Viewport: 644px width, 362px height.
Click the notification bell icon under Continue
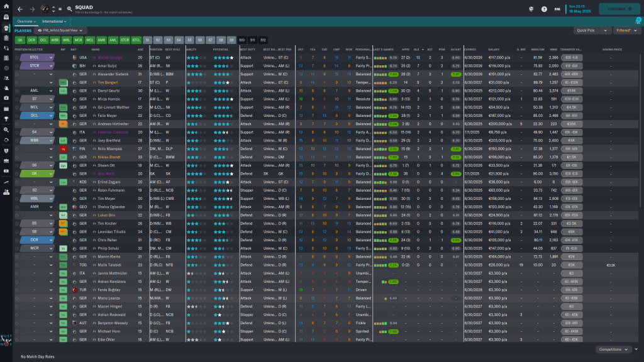point(637,21)
